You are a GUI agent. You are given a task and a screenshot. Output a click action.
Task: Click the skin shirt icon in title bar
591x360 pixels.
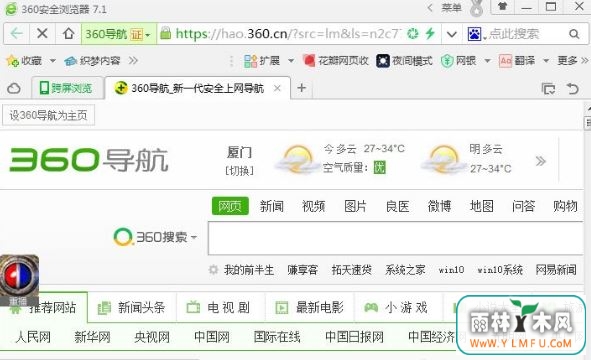(502, 6)
